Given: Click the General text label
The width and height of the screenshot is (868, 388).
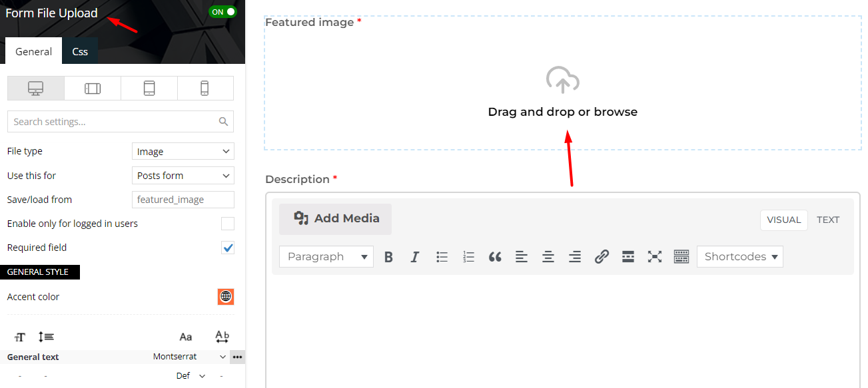Looking at the screenshot, I should coord(33,357).
